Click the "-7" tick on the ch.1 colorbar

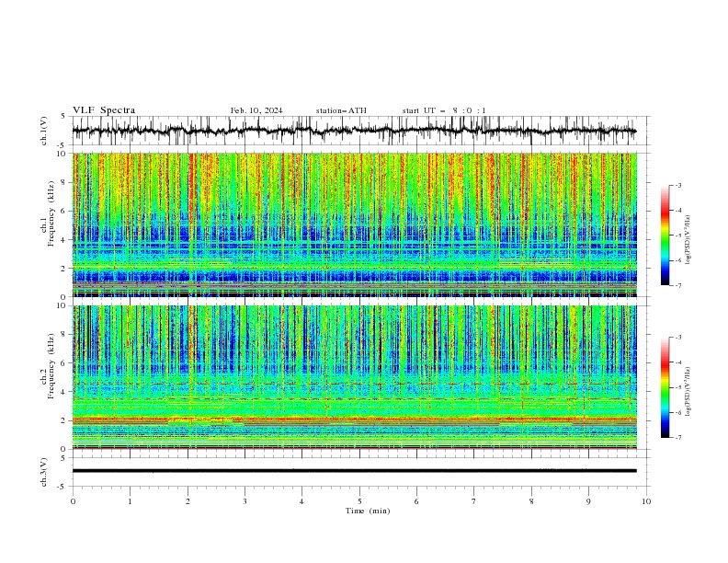tap(677, 285)
